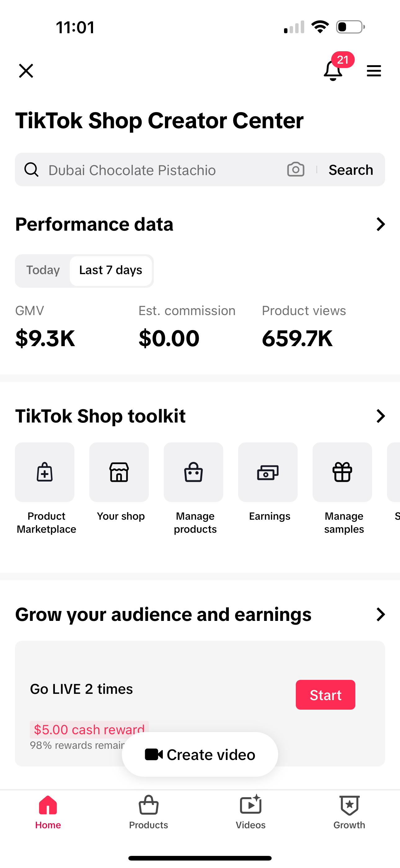Open Your shop tool
The image size is (400, 868).
(119, 472)
